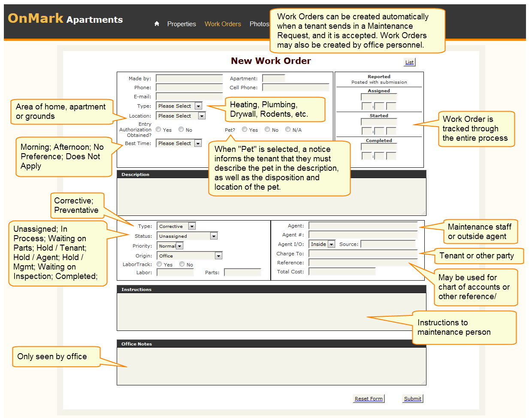Click the Labor input field
This screenshot has height=418, width=532.
click(x=175, y=273)
